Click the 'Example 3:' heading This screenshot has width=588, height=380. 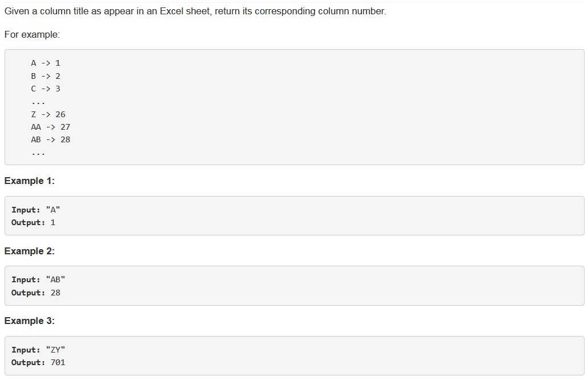click(x=30, y=321)
